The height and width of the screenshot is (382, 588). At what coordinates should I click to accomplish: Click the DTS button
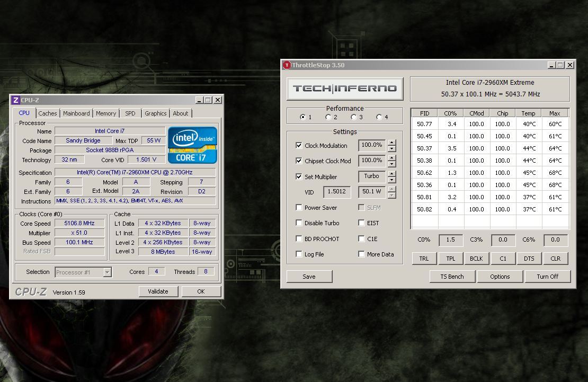click(x=529, y=259)
